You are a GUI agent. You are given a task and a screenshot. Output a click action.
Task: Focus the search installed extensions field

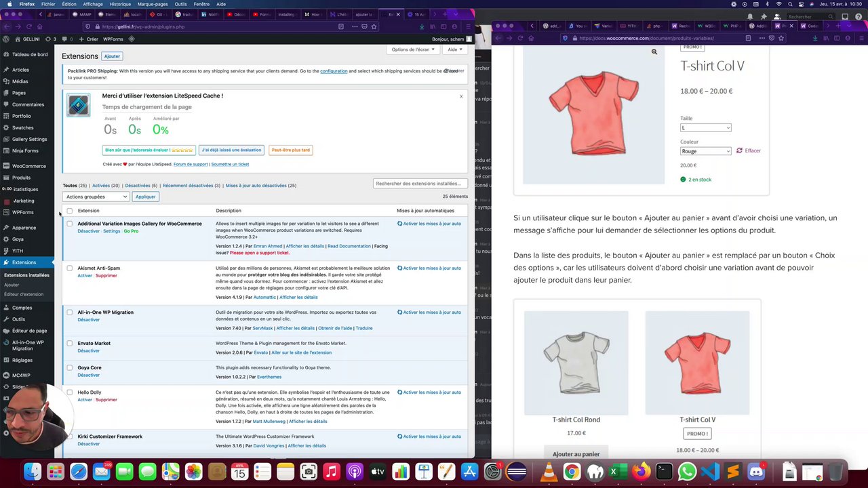(420, 184)
